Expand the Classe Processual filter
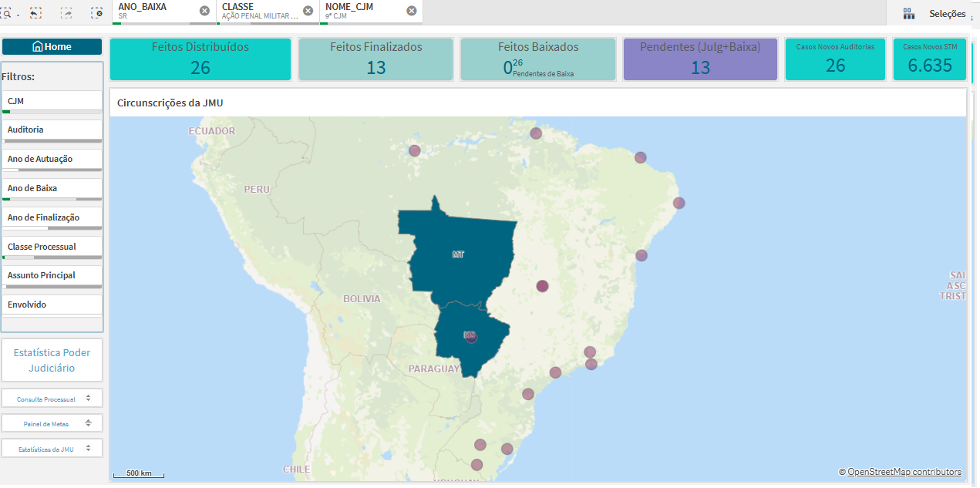This screenshot has height=488, width=980. pos(52,247)
